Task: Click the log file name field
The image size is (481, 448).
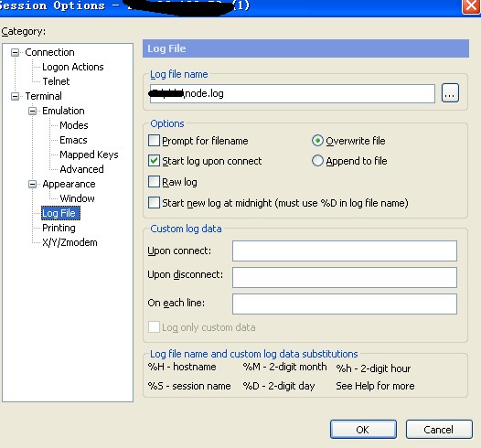Action: pyautogui.click(x=293, y=93)
